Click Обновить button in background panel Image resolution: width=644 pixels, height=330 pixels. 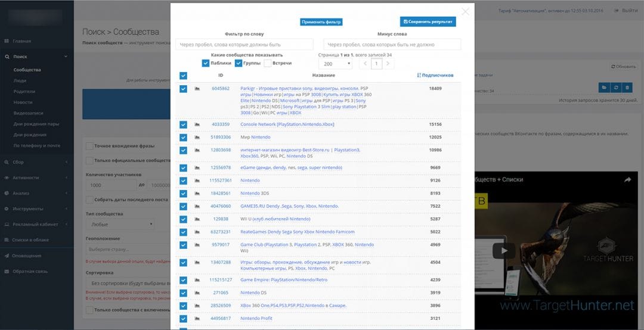(624, 67)
